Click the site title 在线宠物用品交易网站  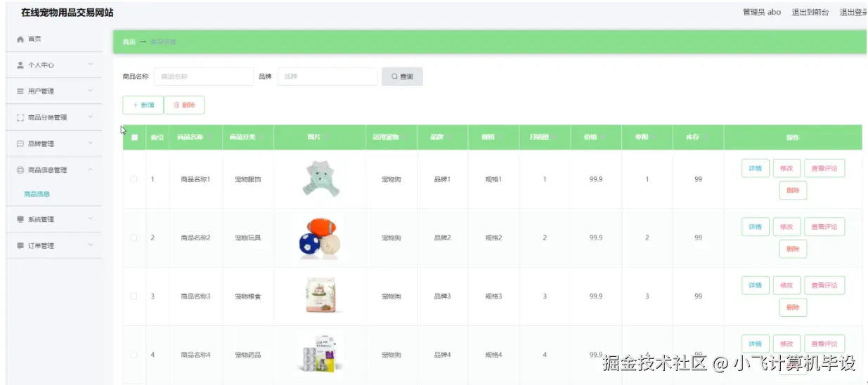[67, 13]
